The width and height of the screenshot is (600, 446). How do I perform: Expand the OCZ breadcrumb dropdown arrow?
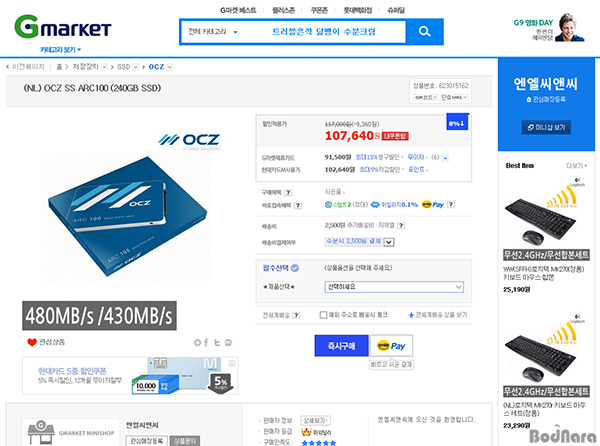170,67
